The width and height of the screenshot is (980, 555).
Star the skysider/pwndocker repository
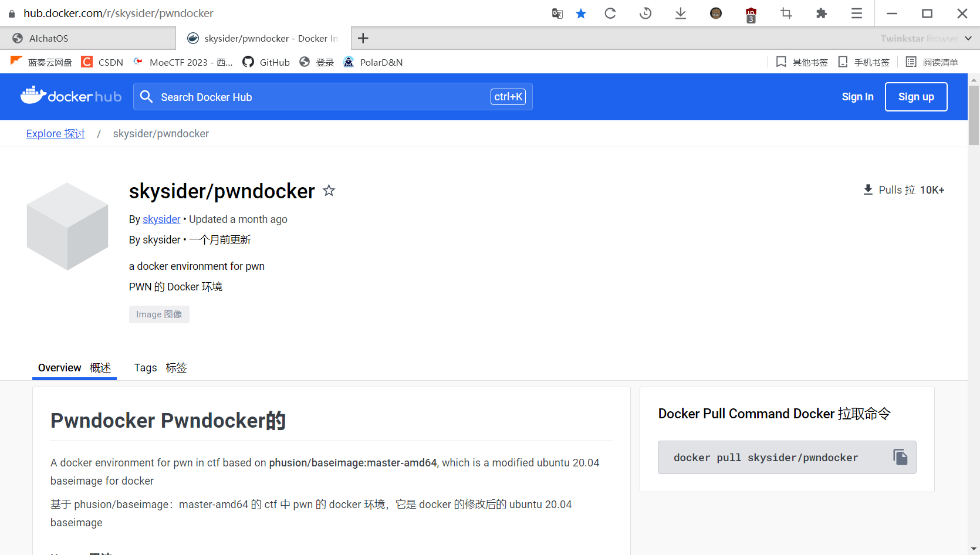point(329,191)
